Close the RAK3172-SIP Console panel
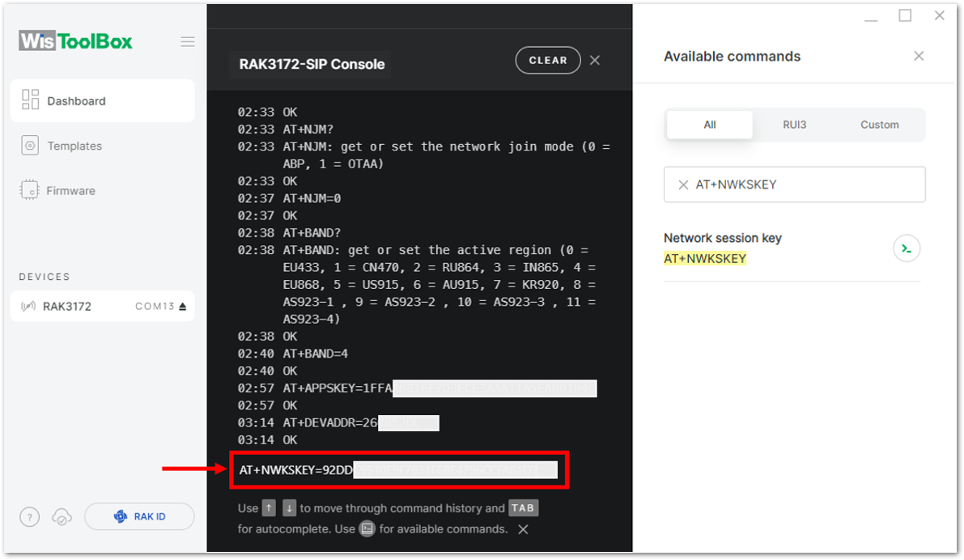The width and height of the screenshot is (964, 560). click(x=595, y=60)
